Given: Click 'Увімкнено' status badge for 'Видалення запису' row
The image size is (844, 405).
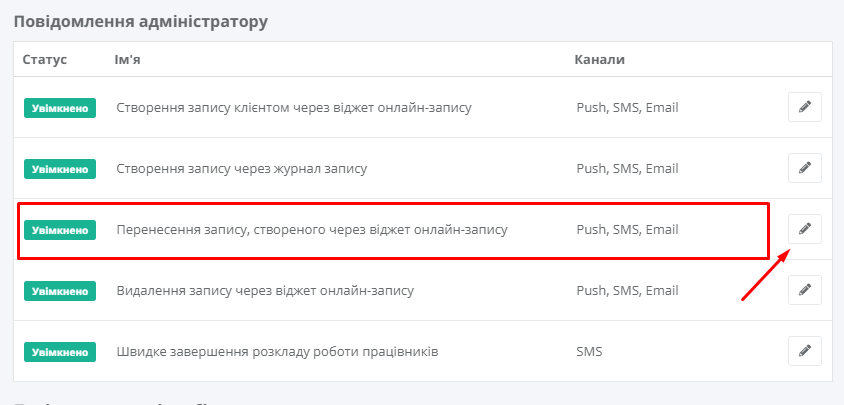Looking at the screenshot, I should (60, 291).
